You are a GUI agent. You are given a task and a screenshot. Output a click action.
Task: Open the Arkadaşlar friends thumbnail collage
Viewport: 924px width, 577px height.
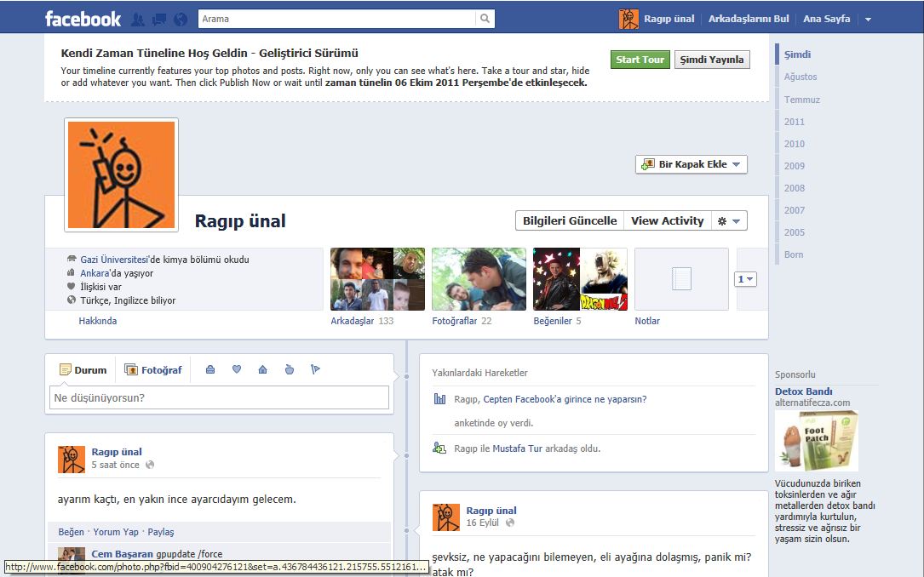click(378, 279)
